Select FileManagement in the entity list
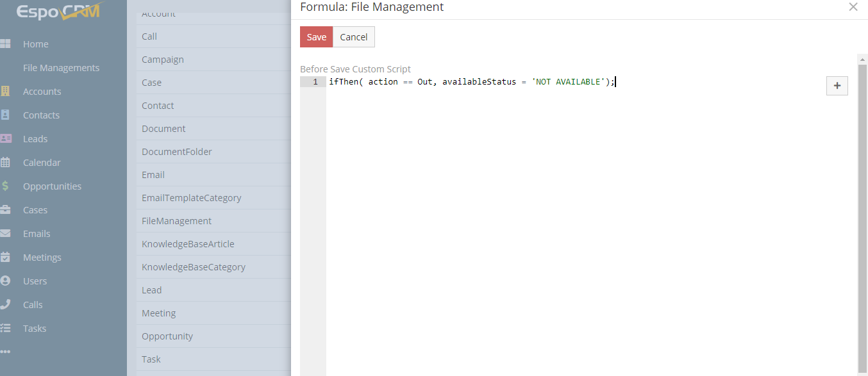The image size is (868, 376). point(176,221)
